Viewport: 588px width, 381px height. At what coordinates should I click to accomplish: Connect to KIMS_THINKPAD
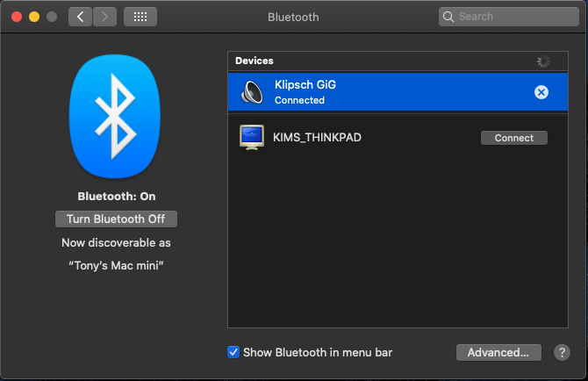[513, 138]
